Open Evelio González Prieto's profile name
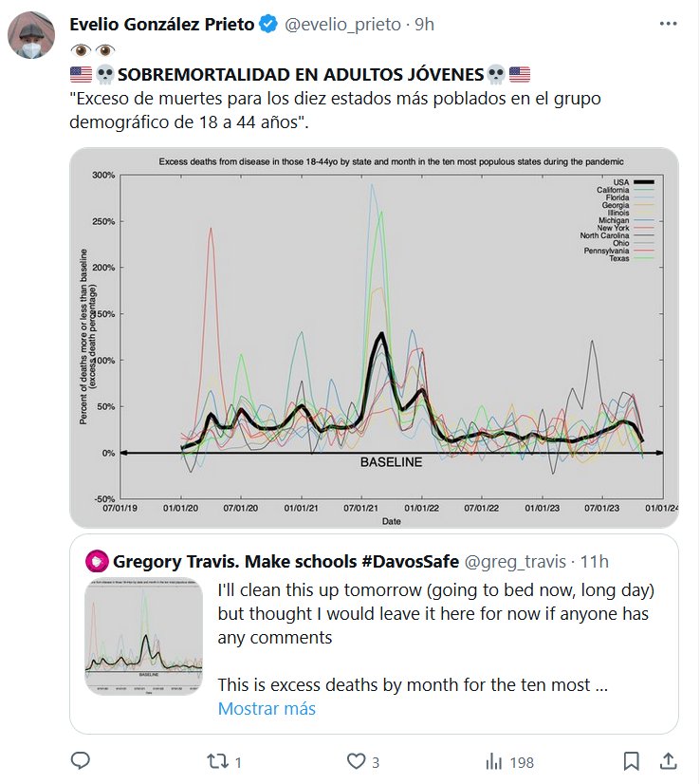The height and width of the screenshot is (784, 700). click(162, 25)
